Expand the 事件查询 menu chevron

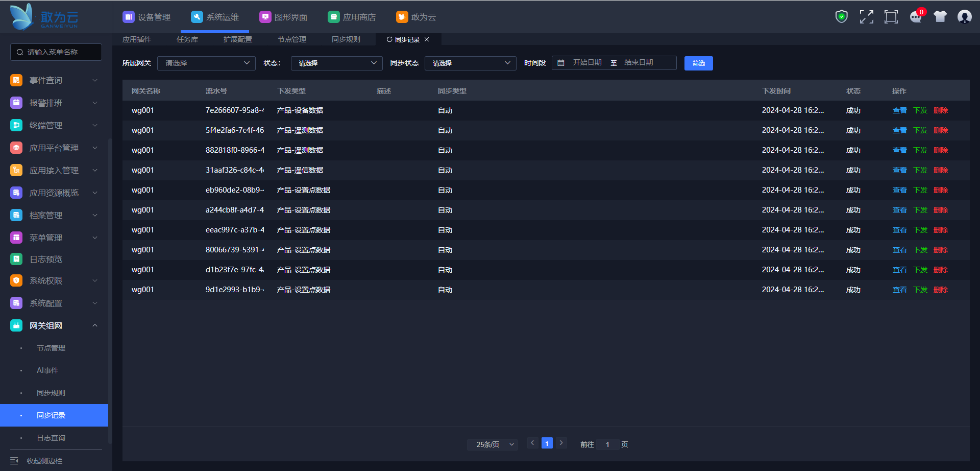coord(95,80)
